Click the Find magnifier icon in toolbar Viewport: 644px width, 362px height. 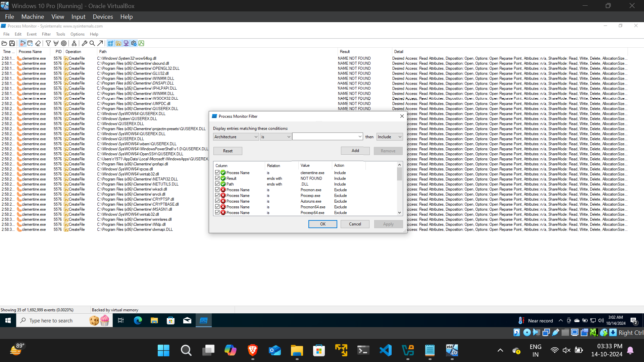pyautogui.click(x=92, y=43)
